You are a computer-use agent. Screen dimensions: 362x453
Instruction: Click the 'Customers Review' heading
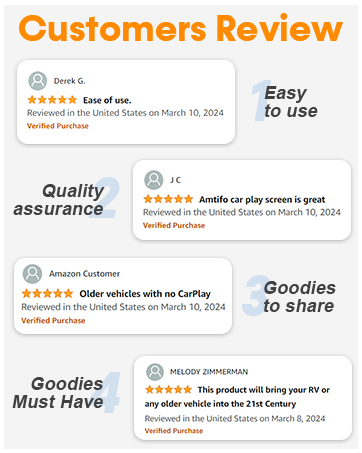click(181, 28)
